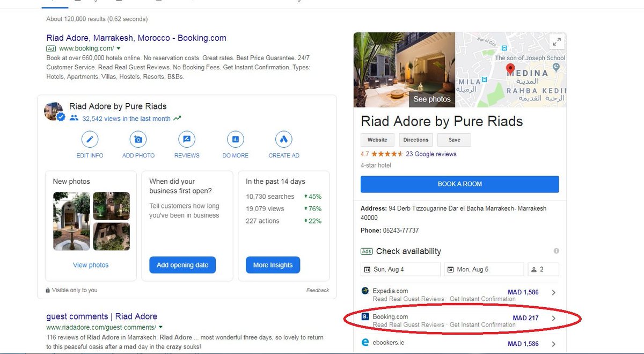Open the bottom-right new photo thumbnail

(111, 237)
